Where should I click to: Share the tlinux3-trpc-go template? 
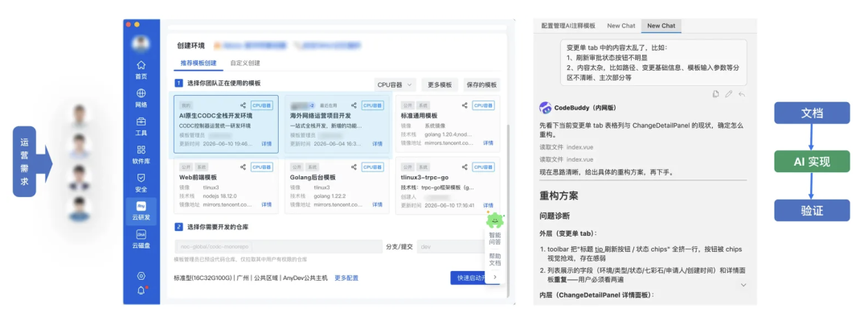[465, 167]
